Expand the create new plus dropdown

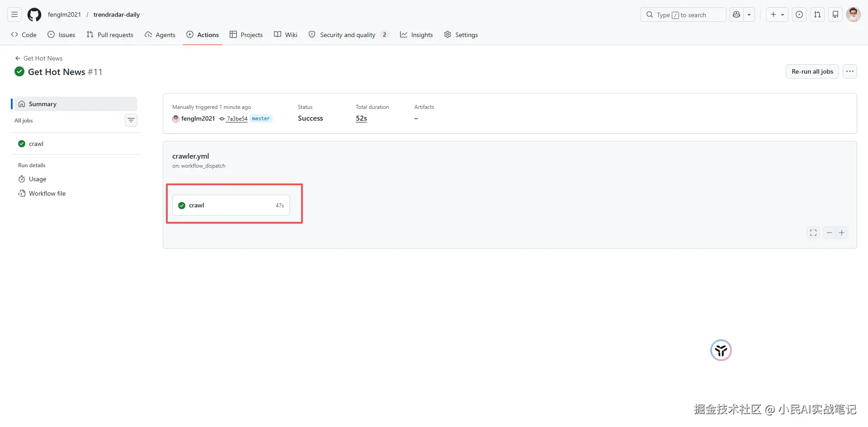777,15
